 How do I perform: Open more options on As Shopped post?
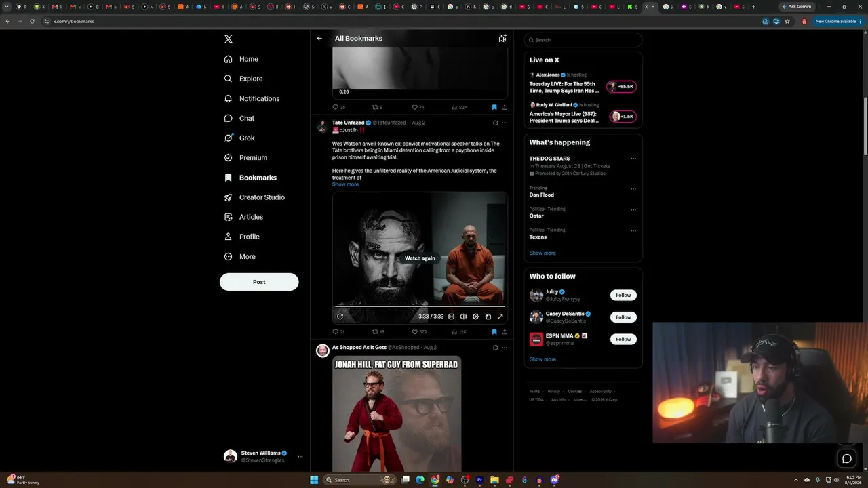(505, 348)
